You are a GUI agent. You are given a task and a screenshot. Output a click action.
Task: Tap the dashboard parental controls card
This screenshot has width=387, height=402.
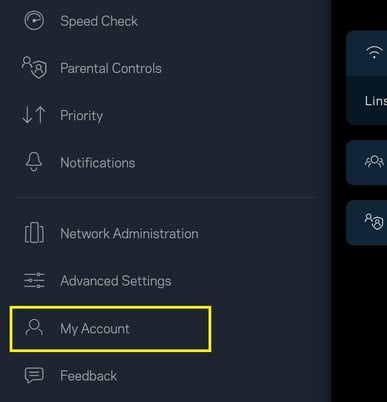[367, 223]
